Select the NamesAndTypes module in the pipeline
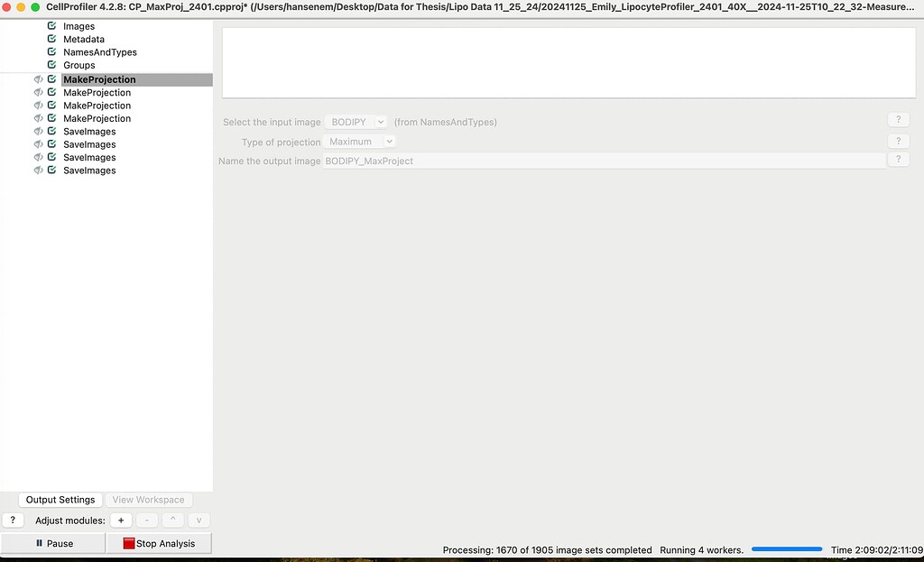 [x=99, y=52]
